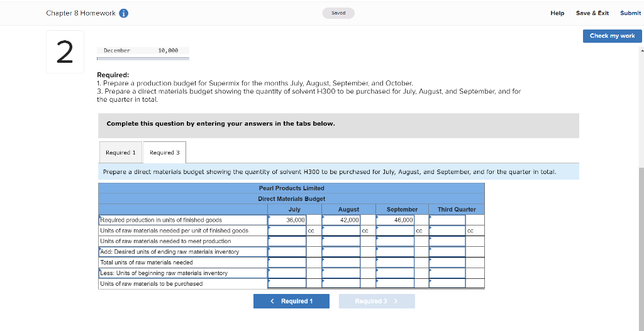Image resolution: width=644 pixels, height=331 pixels.
Task: Click the Submit button
Action: [x=630, y=13]
